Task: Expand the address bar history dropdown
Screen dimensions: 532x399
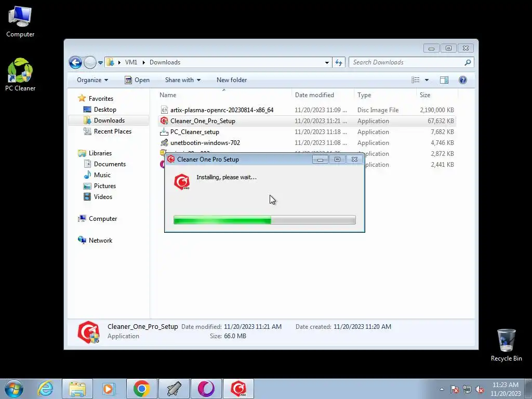Action: pos(327,62)
